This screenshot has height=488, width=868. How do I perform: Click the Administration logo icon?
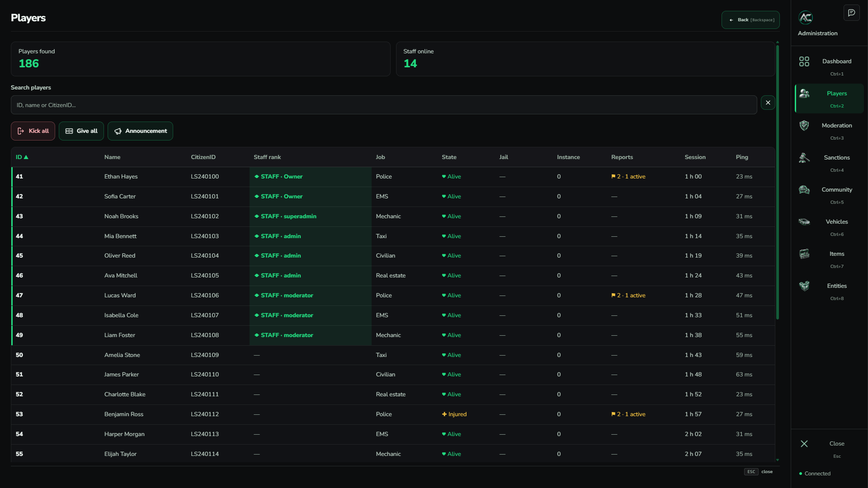806,18
